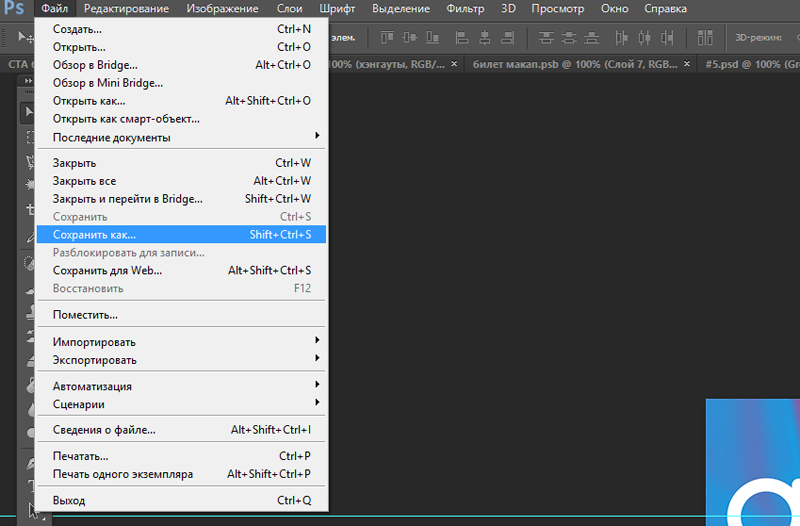This screenshot has height=526, width=800.
Task: Align horizontal centers of layers
Action: coord(485,37)
